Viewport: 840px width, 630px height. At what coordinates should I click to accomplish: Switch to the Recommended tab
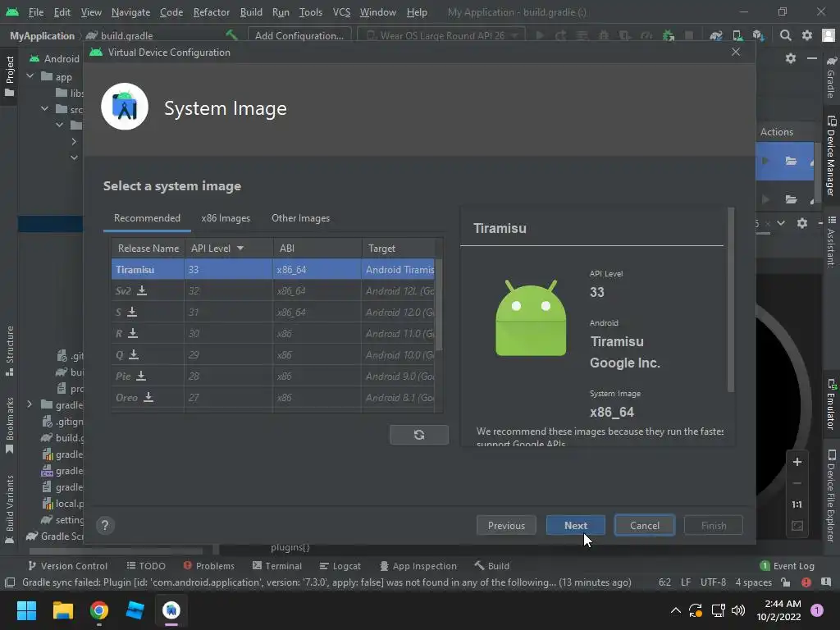147,218
